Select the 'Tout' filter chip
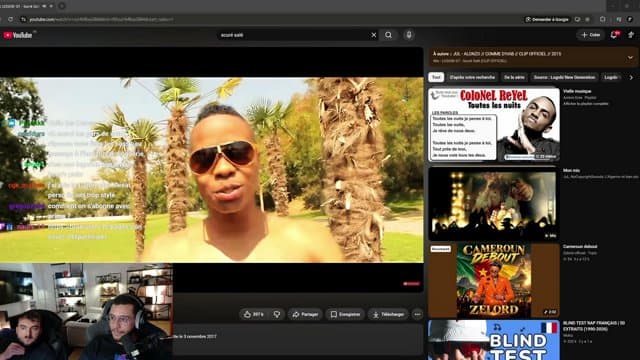640x360 pixels. tap(436, 77)
